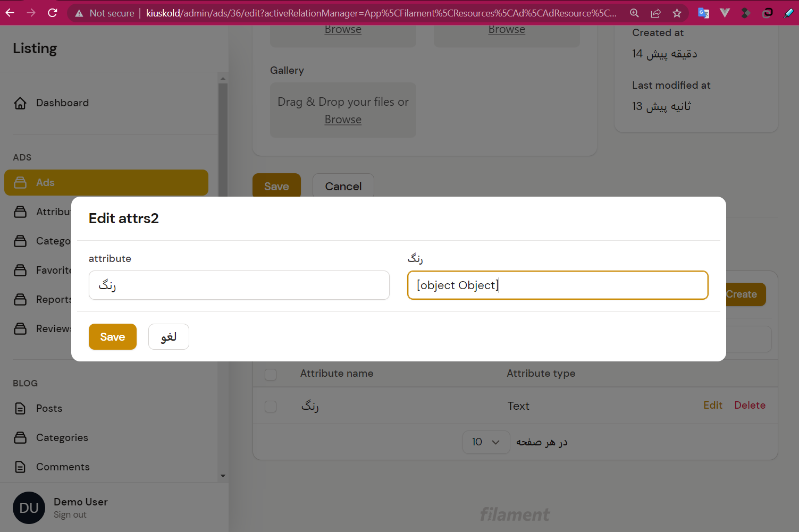Open the Favorites sidebar item
The height and width of the screenshot is (532, 799).
(53, 270)
